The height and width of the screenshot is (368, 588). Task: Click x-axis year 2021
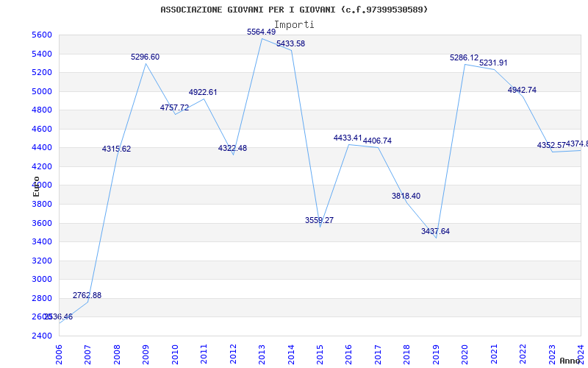[x=494, y=355]
